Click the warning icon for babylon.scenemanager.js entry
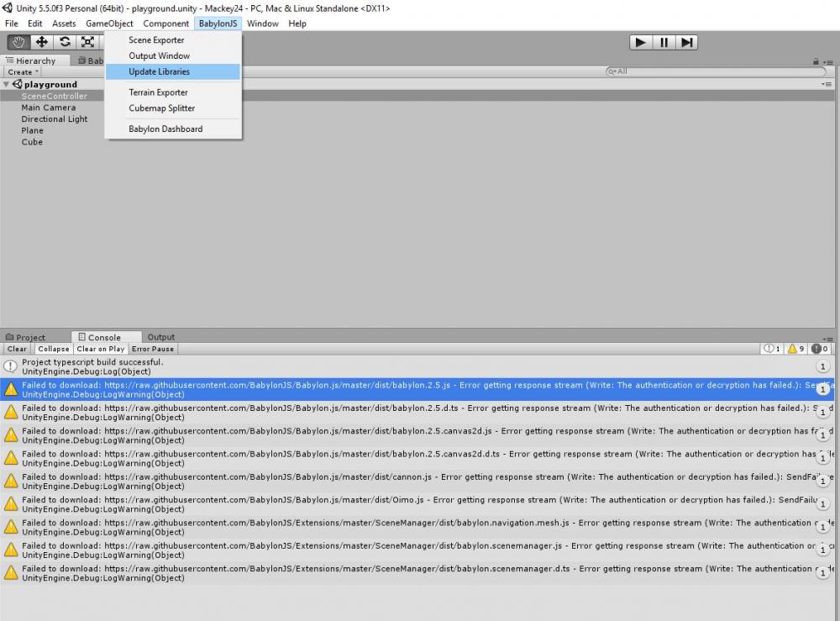Viewport: 840px width, 621px height. [x=11, y=550]
